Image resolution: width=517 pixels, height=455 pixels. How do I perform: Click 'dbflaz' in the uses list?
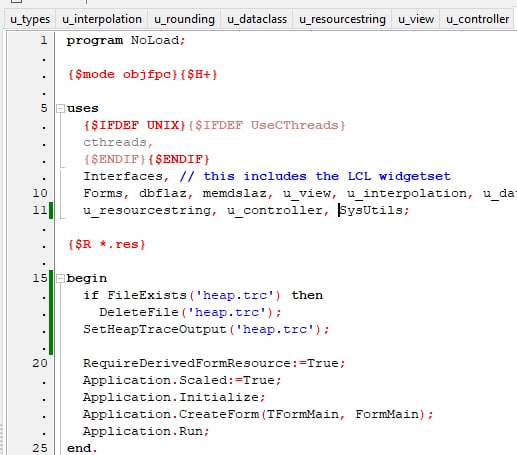click(x=163, y=193)
